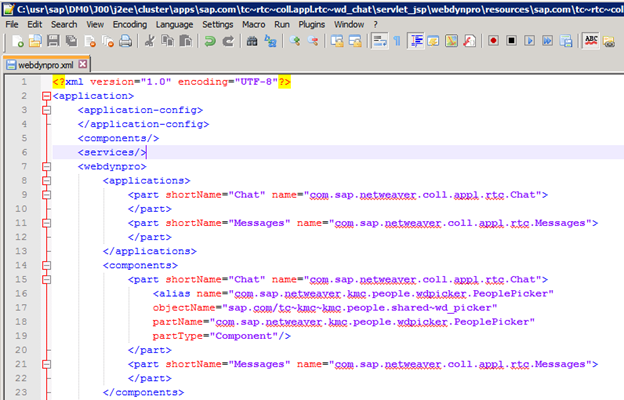Collapse the <application> fold on line 2
The height and width of the screenshot is (400, 624).
pyautogui.click(x=47, y=96)
